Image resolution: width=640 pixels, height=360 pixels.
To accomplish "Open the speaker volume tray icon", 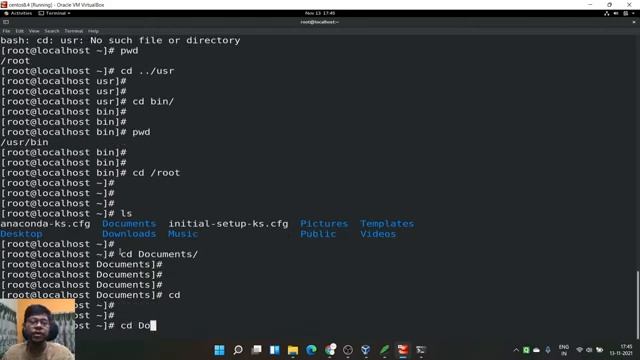I will pyautogui.click(x=589, y=350).
